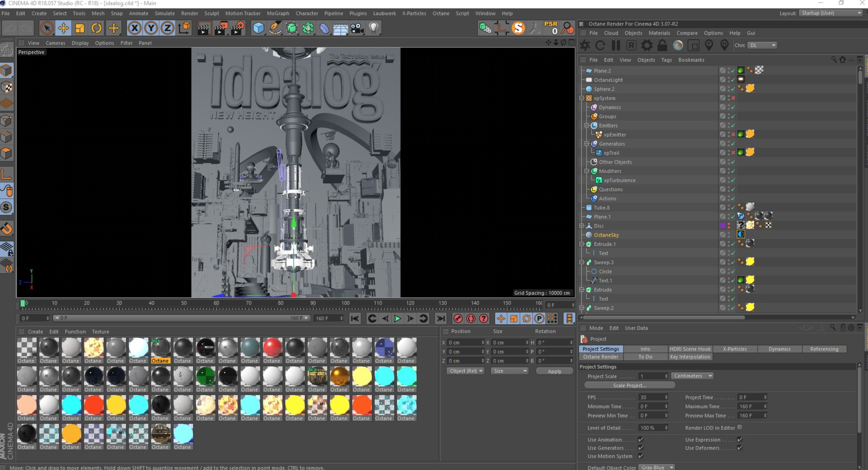Image resolution: width=868 pixels, height=470 pixels.
Task: Activate the Rotate tool
Action: click(x=96, y=28)
